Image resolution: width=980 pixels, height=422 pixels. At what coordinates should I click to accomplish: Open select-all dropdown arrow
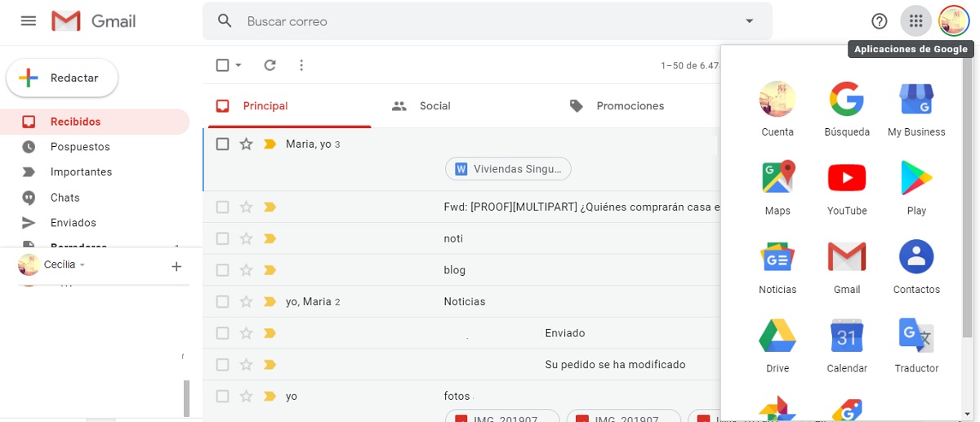[238, 65]
